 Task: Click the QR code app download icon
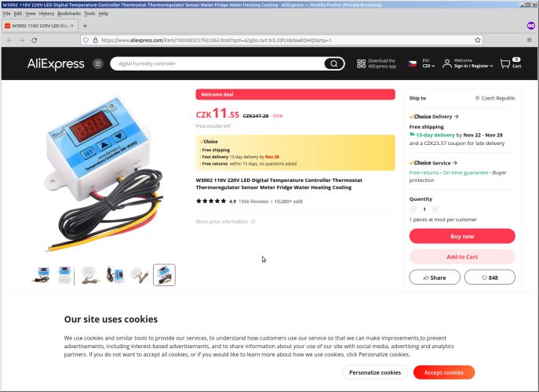pos(361,64)
